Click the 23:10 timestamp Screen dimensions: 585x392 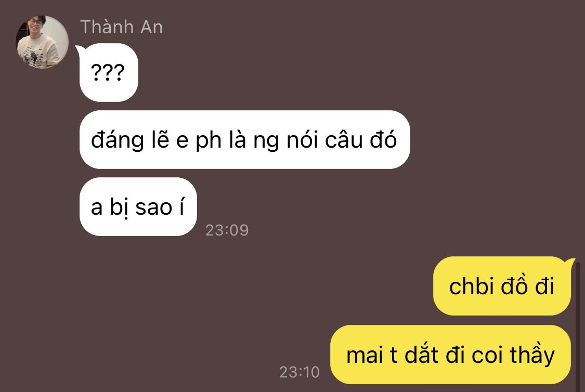pyautogui.click(x=300, y=372)
